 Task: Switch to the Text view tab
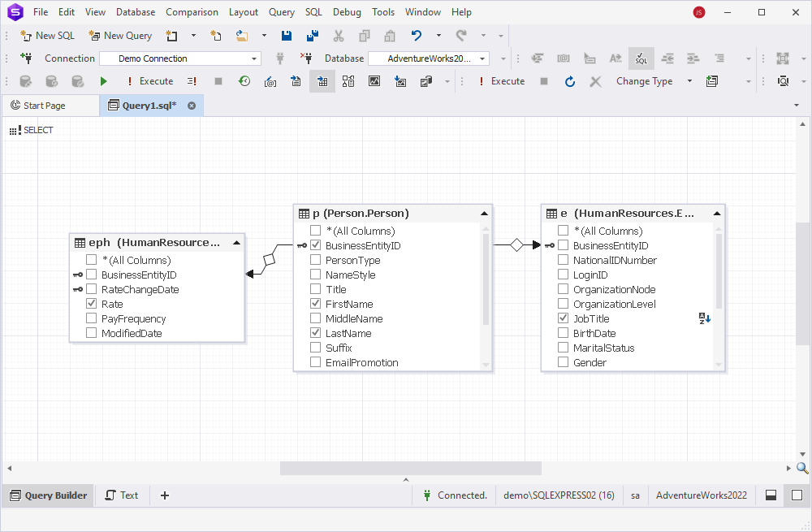[x=122, y=495]
